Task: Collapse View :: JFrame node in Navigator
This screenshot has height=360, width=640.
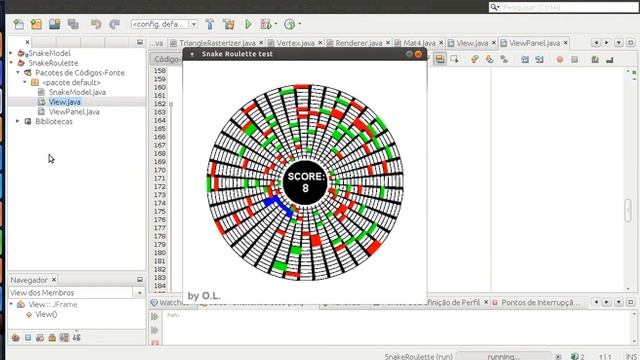Action: point(11,304)
